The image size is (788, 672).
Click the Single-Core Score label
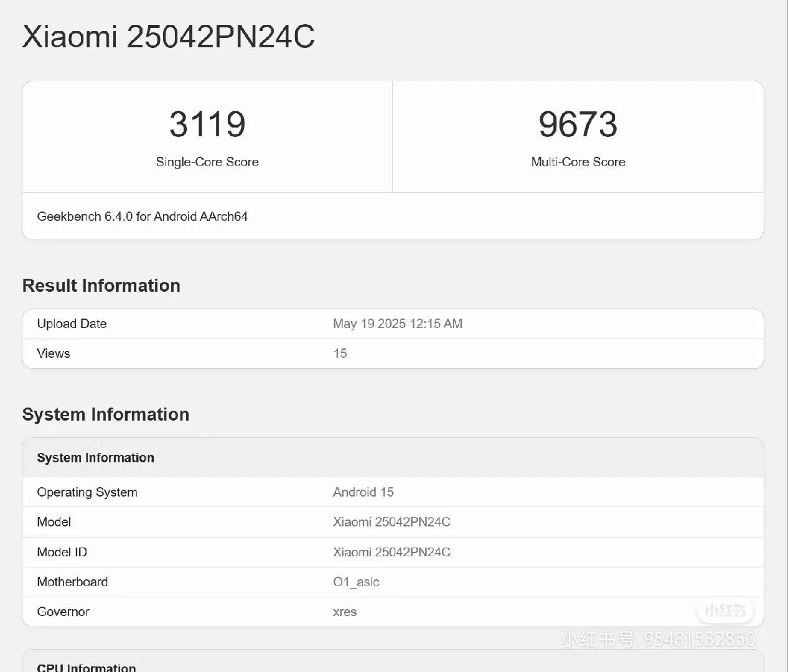tap(207, 162)
